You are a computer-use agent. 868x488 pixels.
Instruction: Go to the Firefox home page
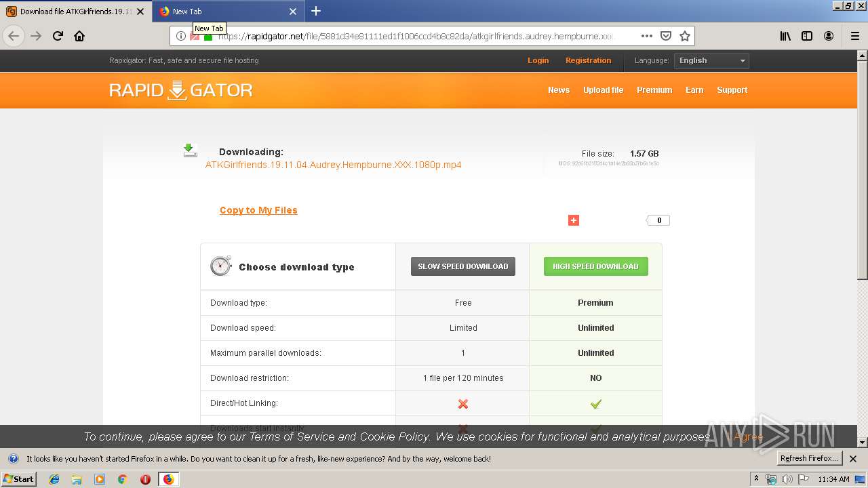tap(79, 36)
